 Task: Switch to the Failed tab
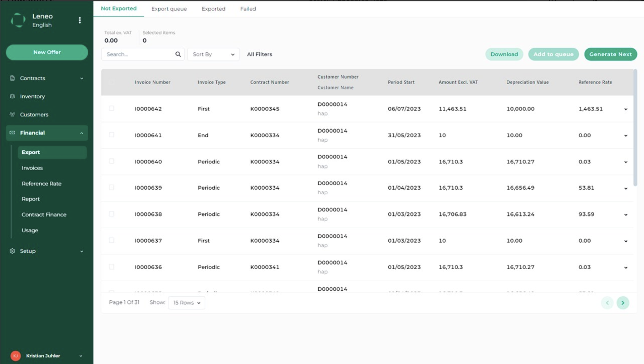pyautogui.click(x=248, y=9)
